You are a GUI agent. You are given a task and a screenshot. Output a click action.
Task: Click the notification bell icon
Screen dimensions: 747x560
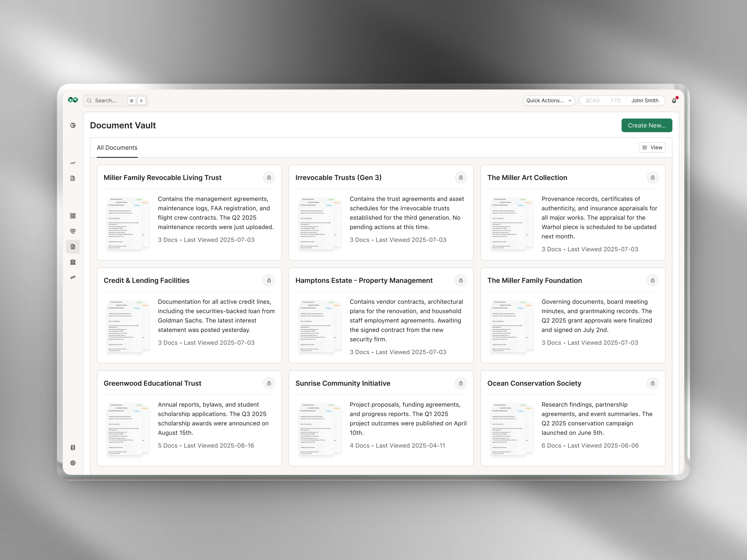(674, 101)
